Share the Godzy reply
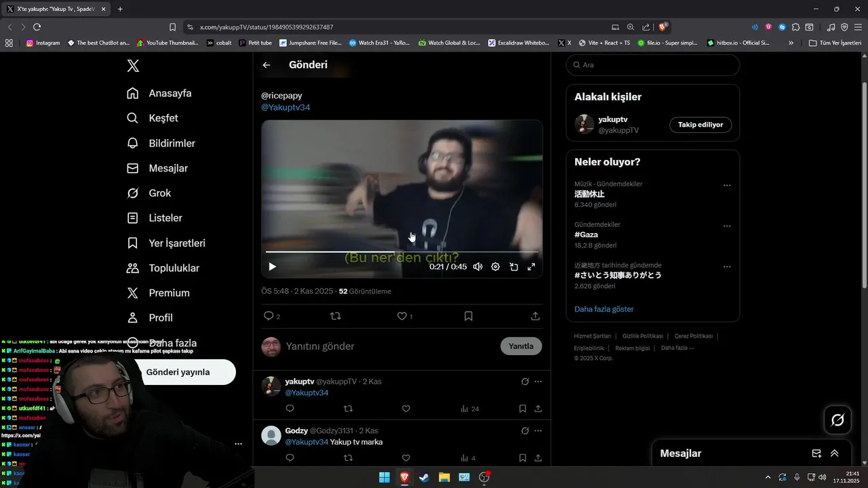 tap(538, 458)
